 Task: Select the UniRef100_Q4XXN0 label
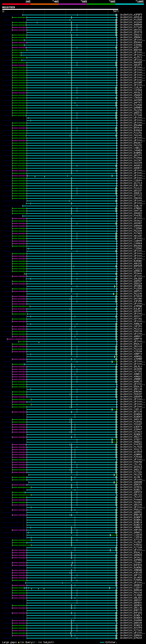click(131, 299)
